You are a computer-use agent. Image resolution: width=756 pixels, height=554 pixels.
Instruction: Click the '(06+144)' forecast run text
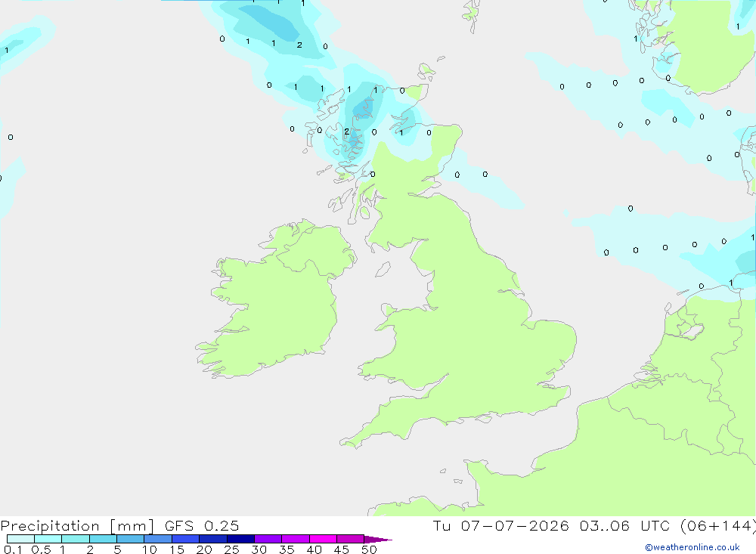[718, 526]
